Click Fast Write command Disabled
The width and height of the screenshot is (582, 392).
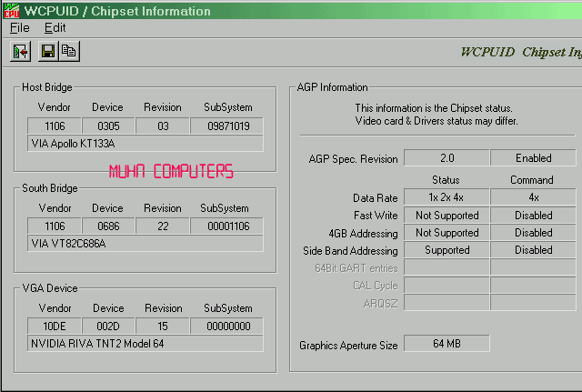point(534,215)
